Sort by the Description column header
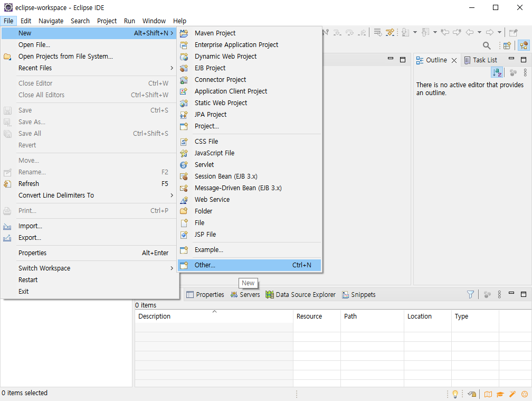This screenshot has width=532, height=401. coord(214,316)
